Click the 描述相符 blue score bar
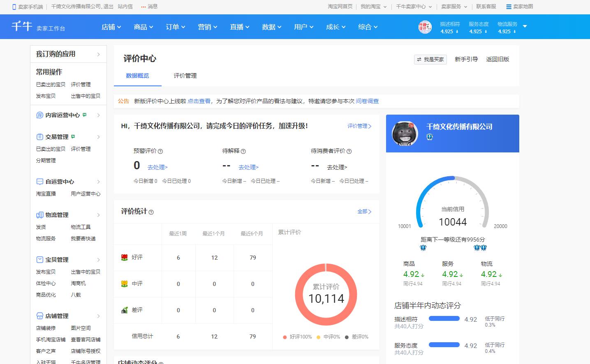Image resolution: width=590 pixels, height=364 pixels. [x=444, y=318]
